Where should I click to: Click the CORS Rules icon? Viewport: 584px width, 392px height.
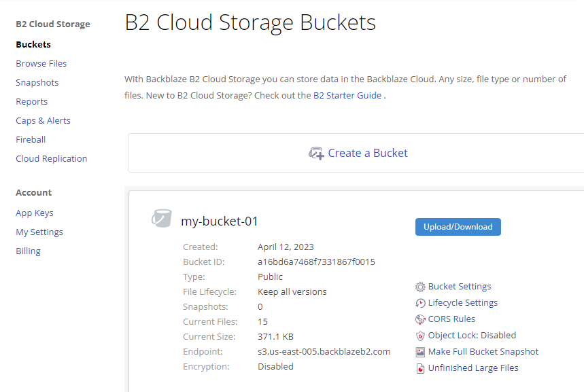[x=421, y=319]
